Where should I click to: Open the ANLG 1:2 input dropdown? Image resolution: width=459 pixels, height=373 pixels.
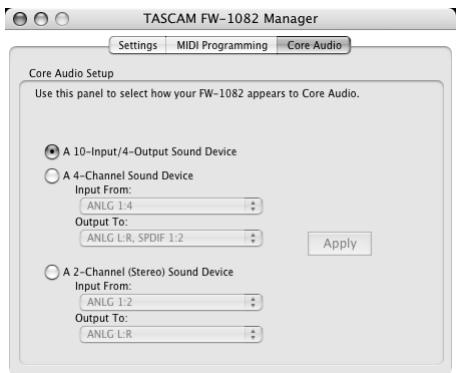click(171, 302)
